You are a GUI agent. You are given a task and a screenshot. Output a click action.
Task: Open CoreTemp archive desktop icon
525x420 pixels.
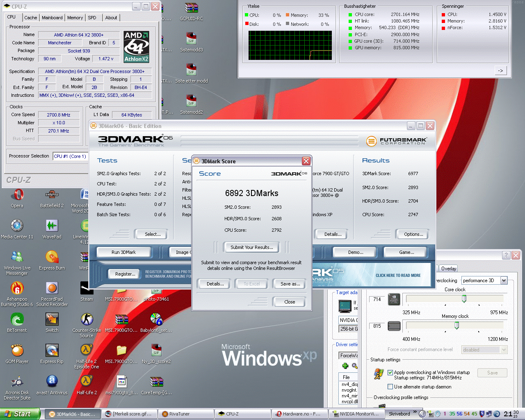(156, 385)
